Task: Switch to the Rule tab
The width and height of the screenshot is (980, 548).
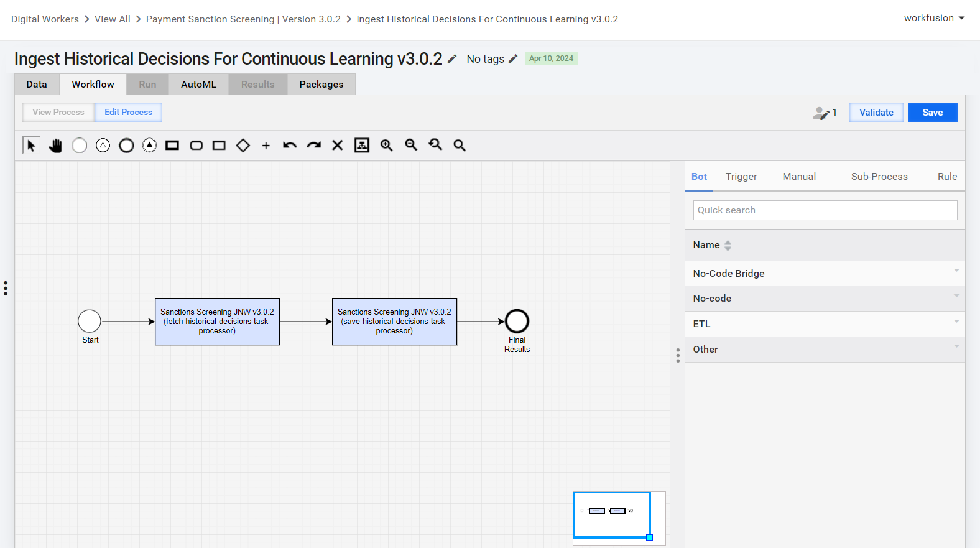Action: point(947,177)
